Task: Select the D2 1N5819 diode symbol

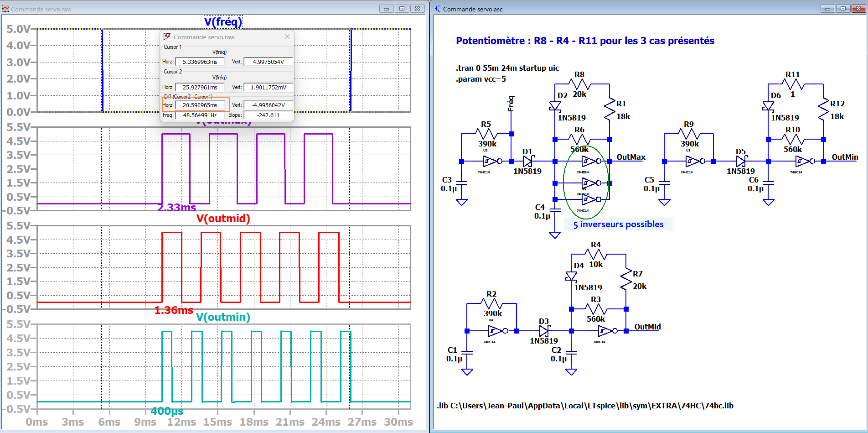Action: click(555, 106)
